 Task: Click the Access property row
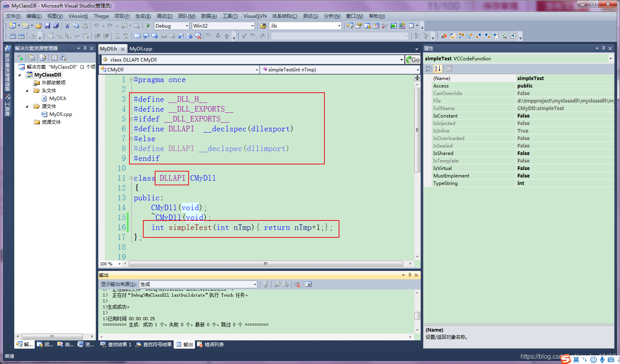tap(519, 86)
